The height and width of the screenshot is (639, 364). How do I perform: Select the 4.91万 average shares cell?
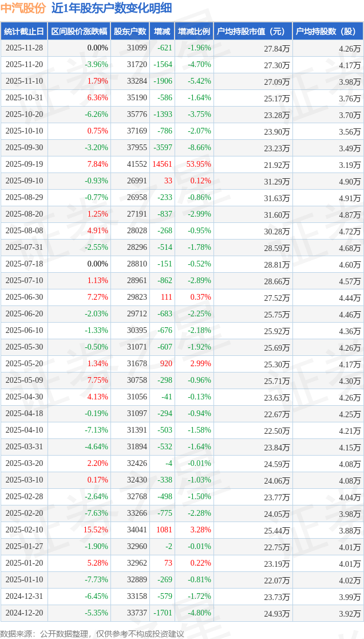350,198
